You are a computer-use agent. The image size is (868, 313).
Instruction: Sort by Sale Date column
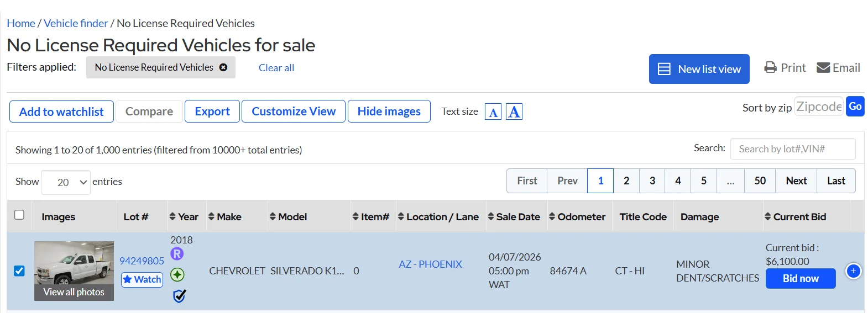pos(491,217)
